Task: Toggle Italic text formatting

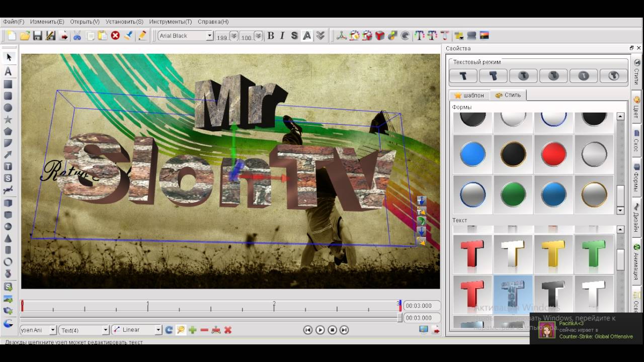Action: click(282, 36)
